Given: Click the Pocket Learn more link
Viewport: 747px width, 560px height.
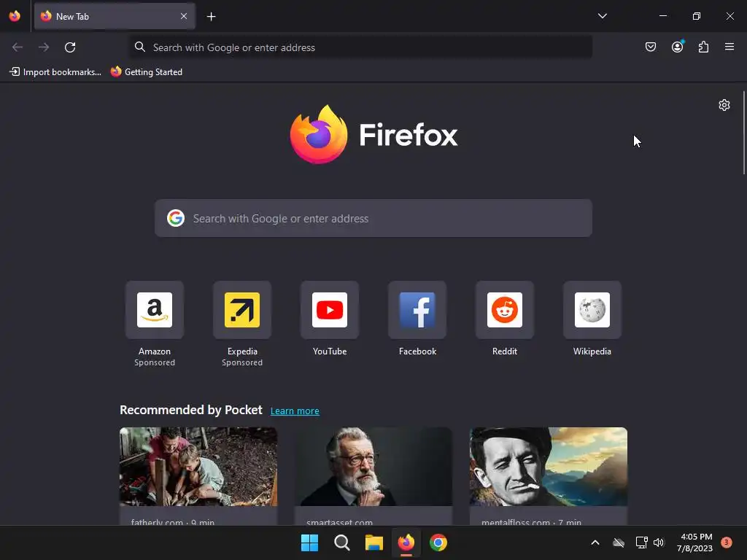Looking at the screenshot, I should point(295,411).
